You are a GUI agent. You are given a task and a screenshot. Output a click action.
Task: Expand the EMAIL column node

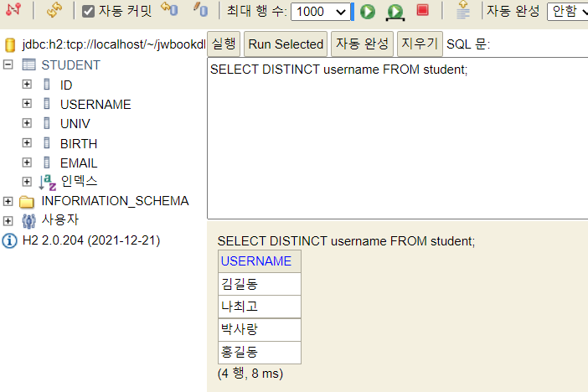pyautogui.click(x=27, y=162)
